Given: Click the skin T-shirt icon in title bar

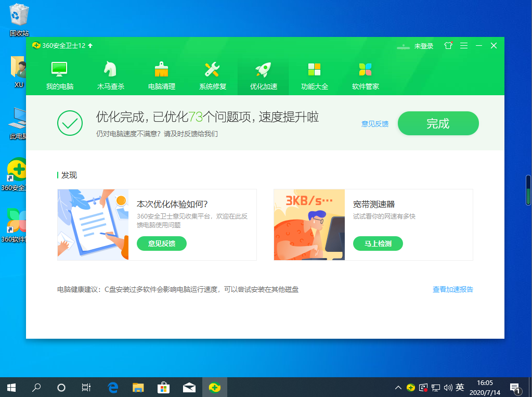Looking at the screenshot, I should point(448,46).
